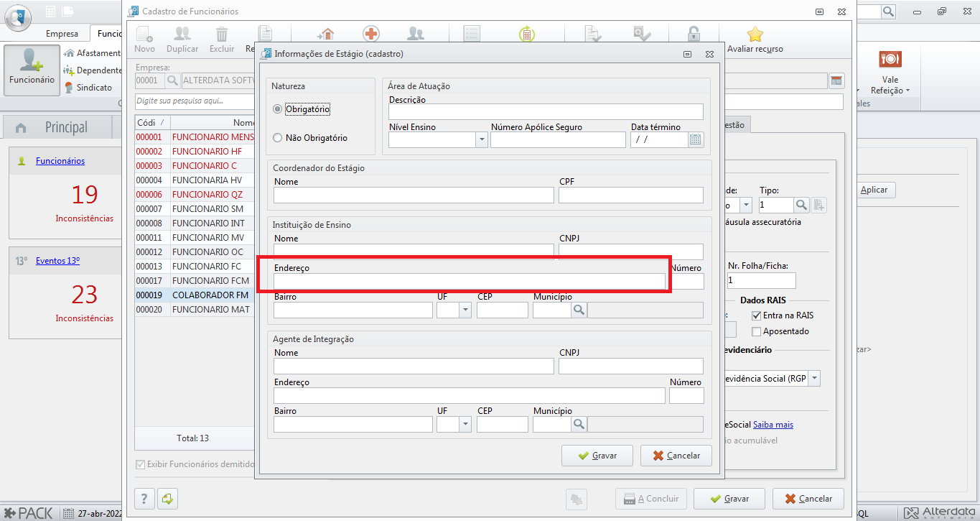This screenshot has width=980, height=521.
Task: Click the Novo toolbar icon
Action: pyautogui.click(x=144, y=34)
